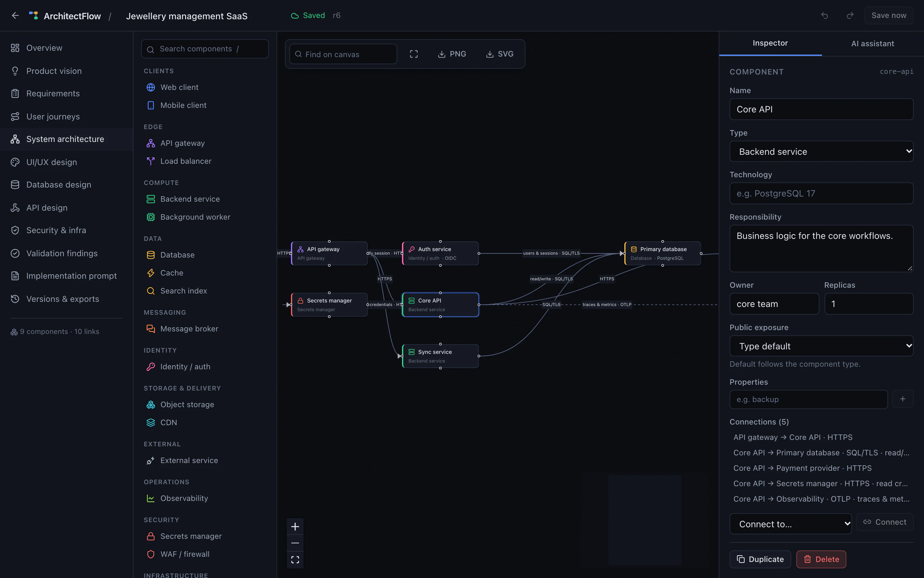Open the Database design section
924x578 pixels.
pos(66,185)
